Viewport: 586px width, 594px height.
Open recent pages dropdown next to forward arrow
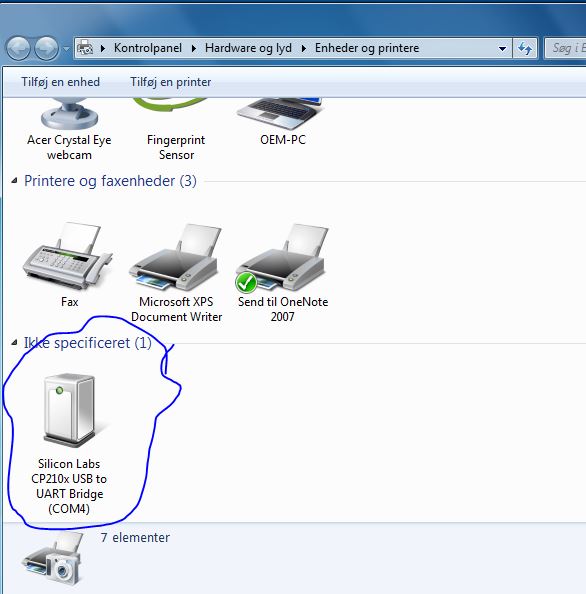pyautogui.click(x=66, y=49)
